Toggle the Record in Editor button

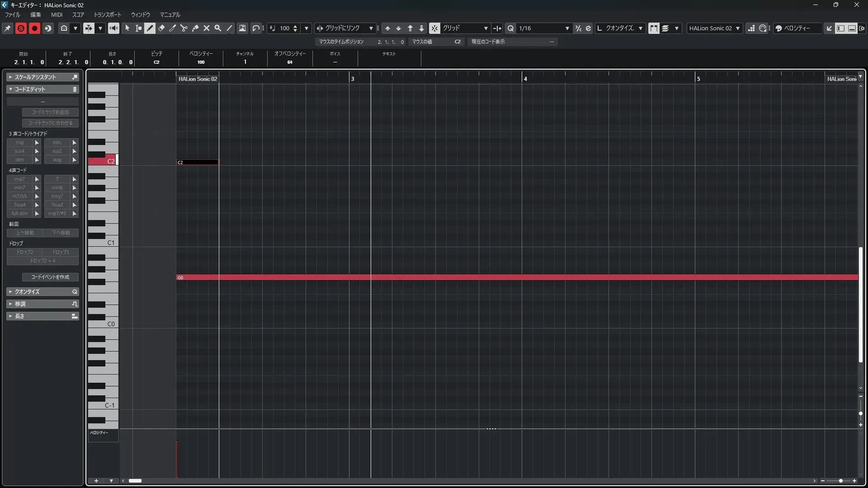34,28
